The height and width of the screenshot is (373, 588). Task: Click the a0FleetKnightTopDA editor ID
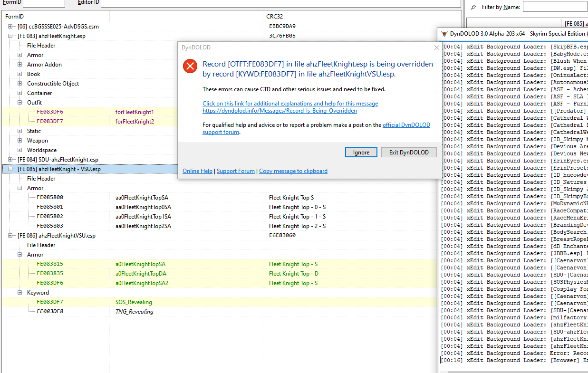pyautogui.click(x=141, y=274)
